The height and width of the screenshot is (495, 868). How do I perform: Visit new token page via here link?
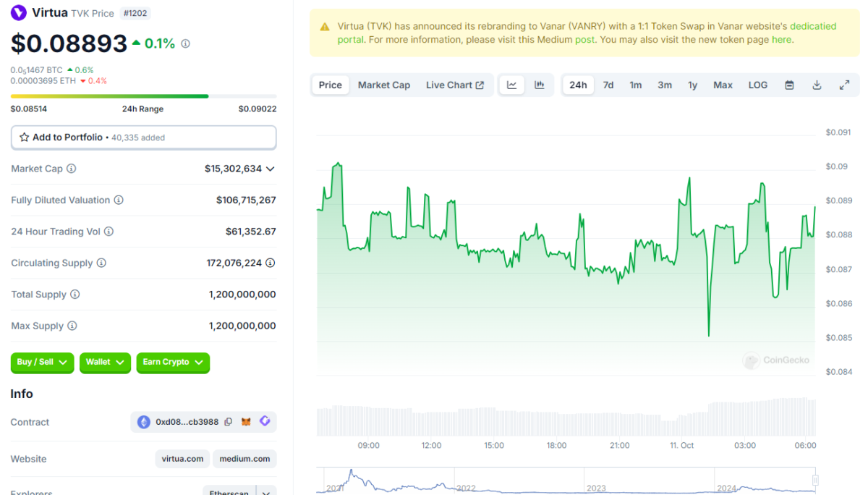782,40
